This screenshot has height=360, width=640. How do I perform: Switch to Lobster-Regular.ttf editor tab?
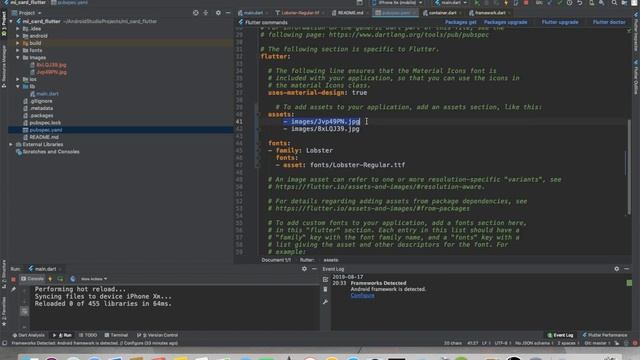tap(300, 13)
